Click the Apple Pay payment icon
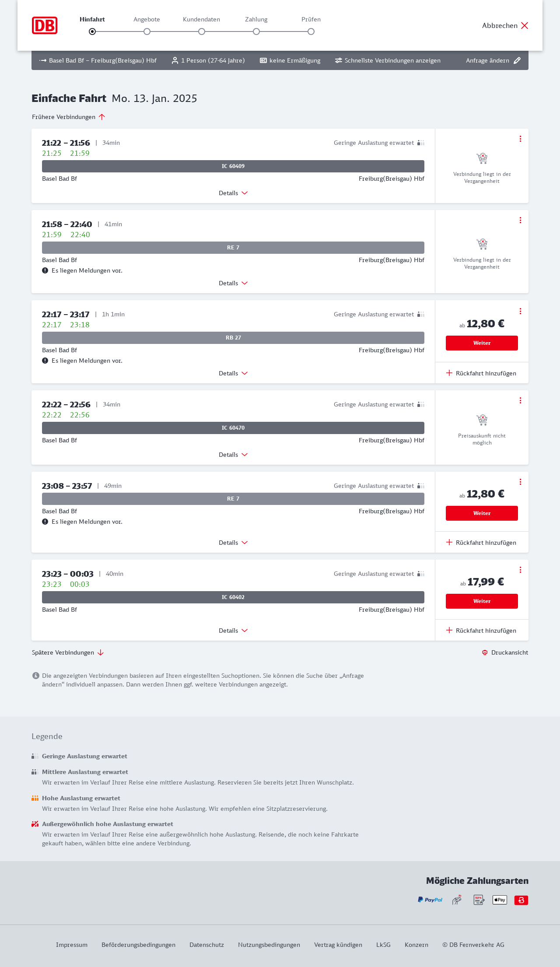 coord(500,900)
